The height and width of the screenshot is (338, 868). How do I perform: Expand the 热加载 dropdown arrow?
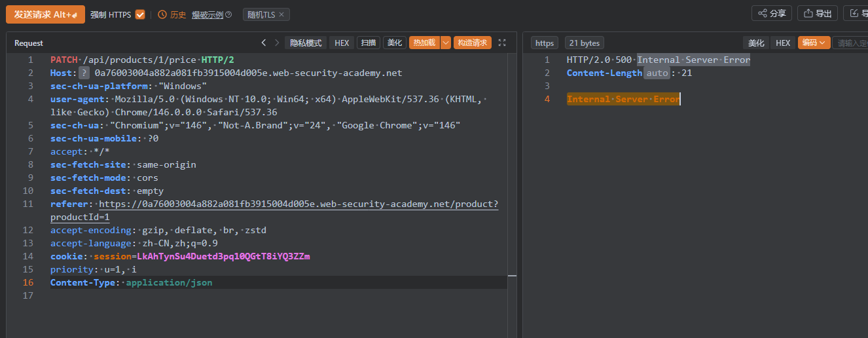pyautogui.click(x=446, y=43)
